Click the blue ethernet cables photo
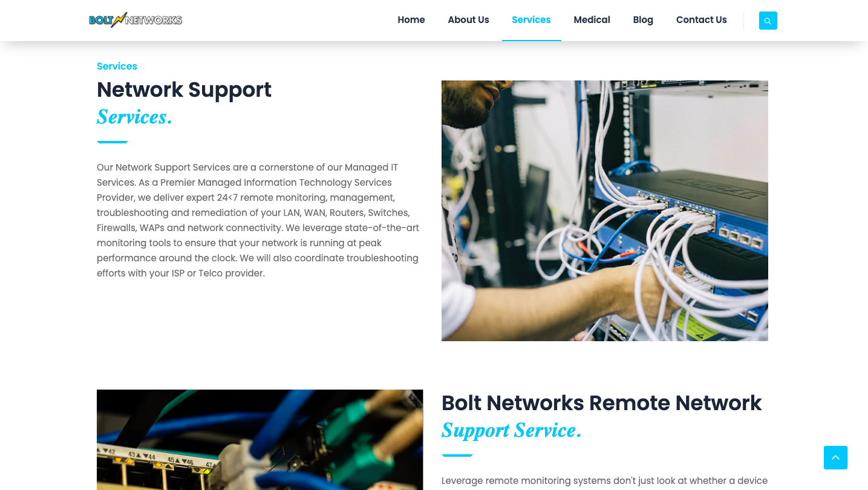Image resolution: width=868 pixels, height=490 pixels. tap(260, 440)
